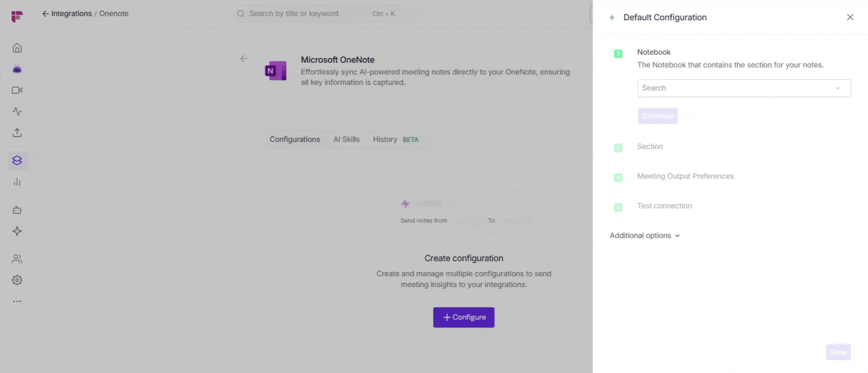Open the briefcase icon in sidebar
The height and width of the screenshot is (373, 868).
tap(17, 210)
